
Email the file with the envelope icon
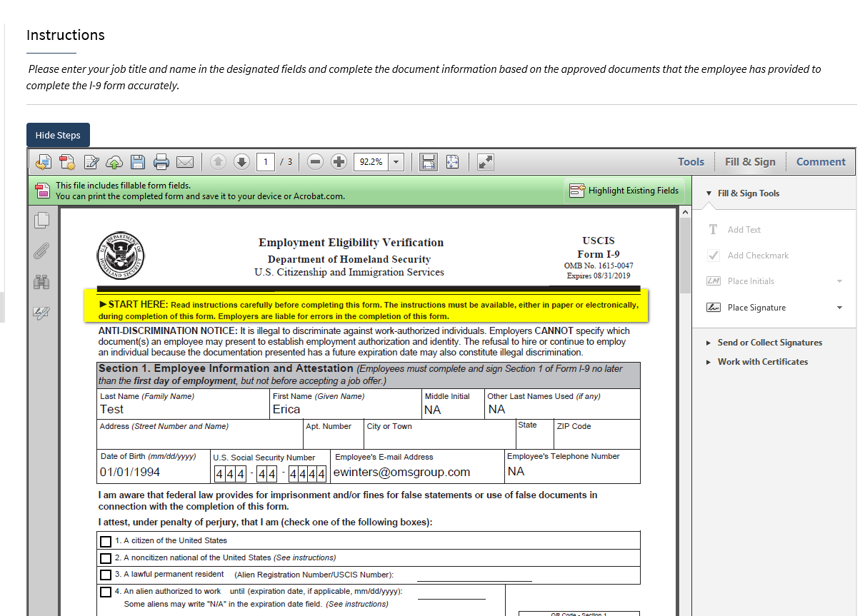click(x=185, y=162)
